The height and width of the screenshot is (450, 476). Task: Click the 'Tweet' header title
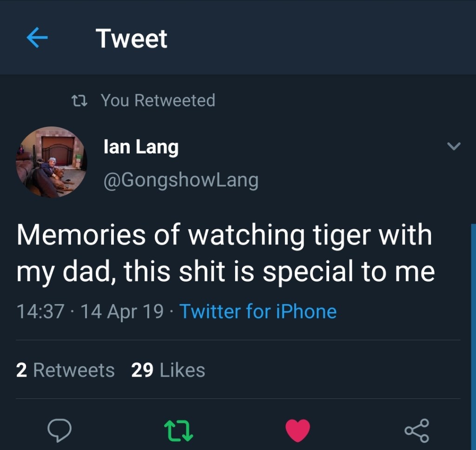point(132,38)
